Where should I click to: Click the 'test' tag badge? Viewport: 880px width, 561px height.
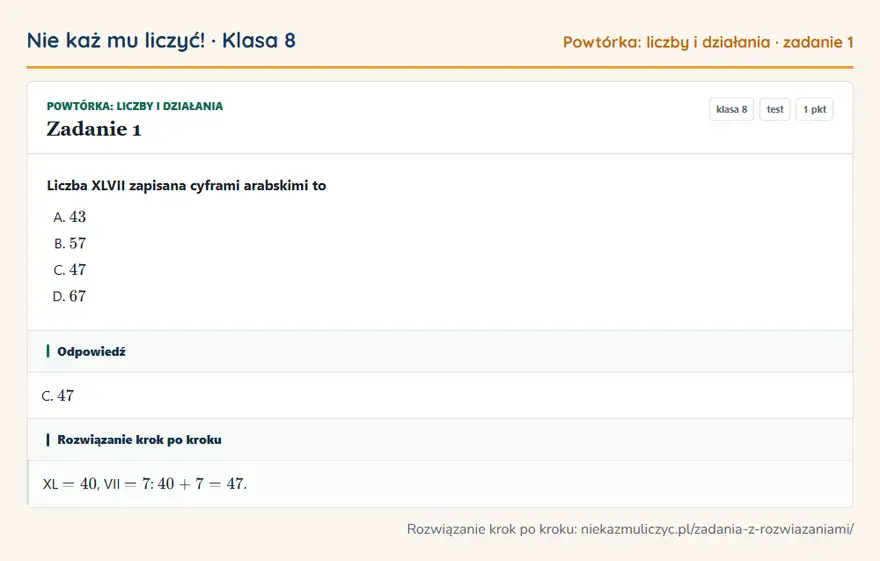pos(774,109)
